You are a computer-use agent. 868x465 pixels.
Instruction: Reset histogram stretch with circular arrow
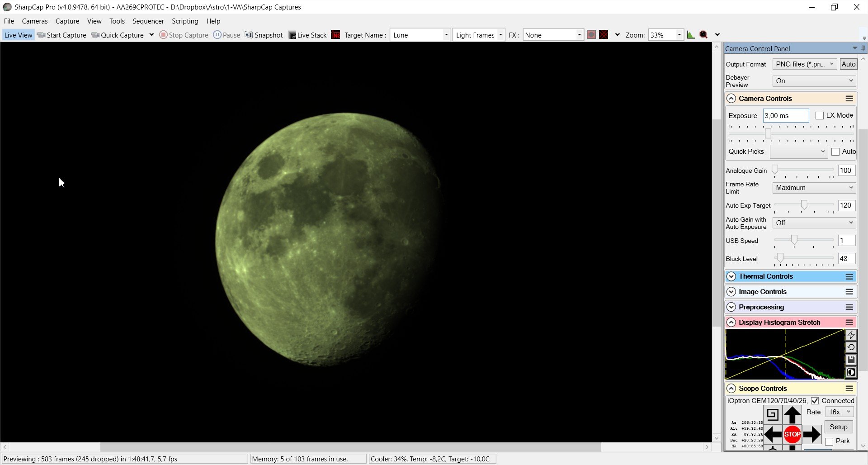click(x=851, y=347)
